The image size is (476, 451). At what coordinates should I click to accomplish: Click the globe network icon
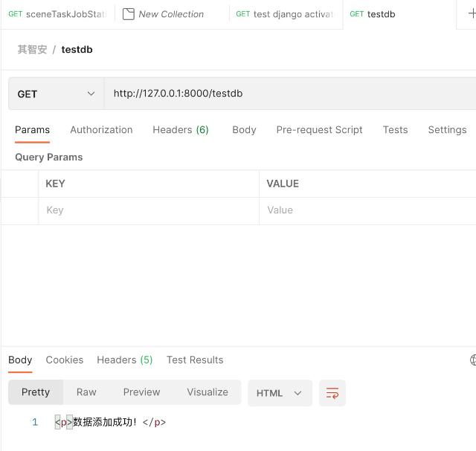(473, 360)
